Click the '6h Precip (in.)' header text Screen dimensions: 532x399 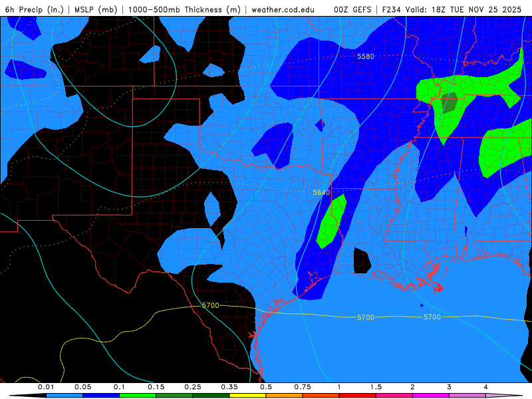(35, 9)
